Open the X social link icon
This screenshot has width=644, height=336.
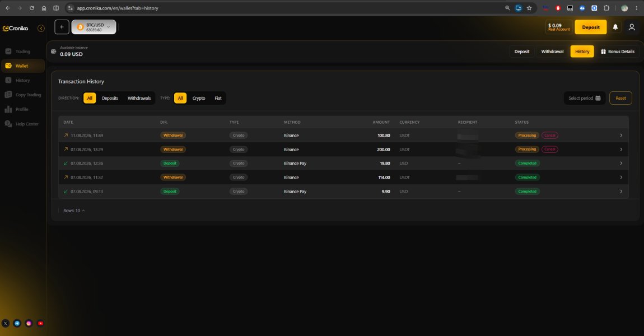coord(6,323)
